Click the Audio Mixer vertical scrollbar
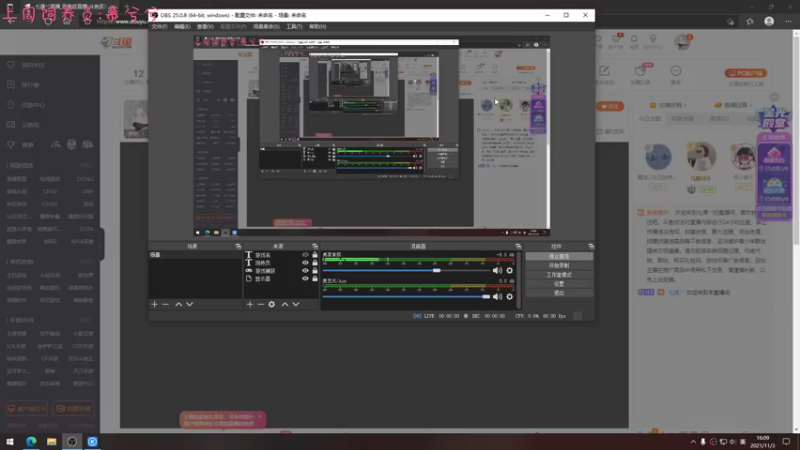Viewport: 800px width, 450px height. pos(519,280)
